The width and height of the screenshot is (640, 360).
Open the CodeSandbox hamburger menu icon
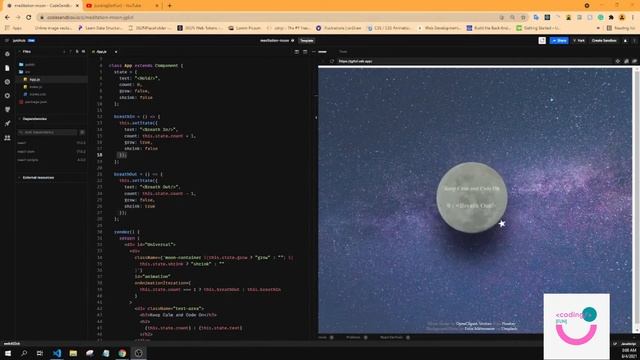(x=7, y=40)
